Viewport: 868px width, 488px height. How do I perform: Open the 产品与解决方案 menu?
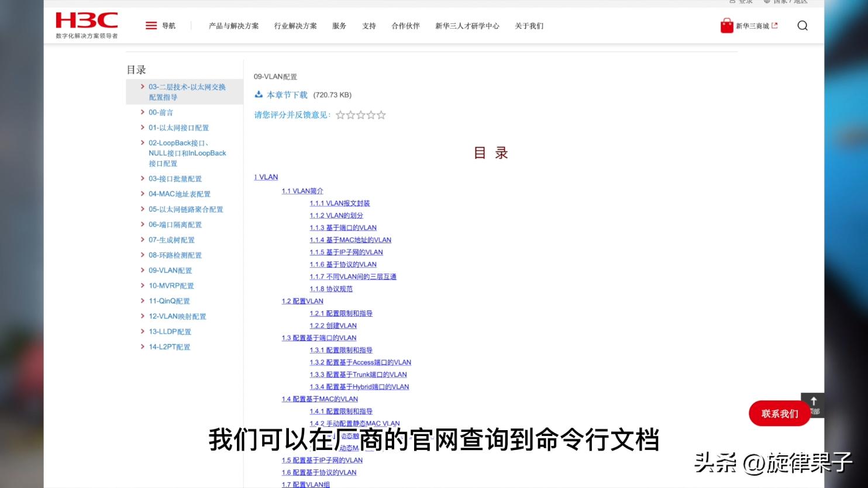(x=234, y=26)
